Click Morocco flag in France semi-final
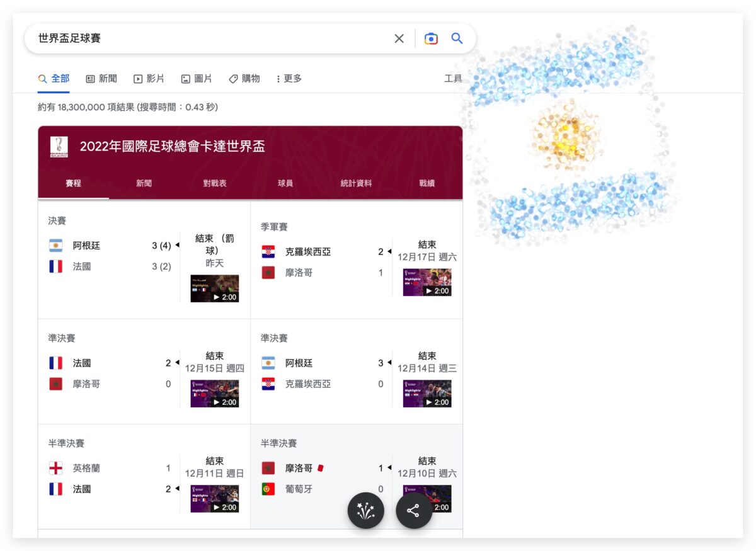The image size is (756, 551). (56, 384)
